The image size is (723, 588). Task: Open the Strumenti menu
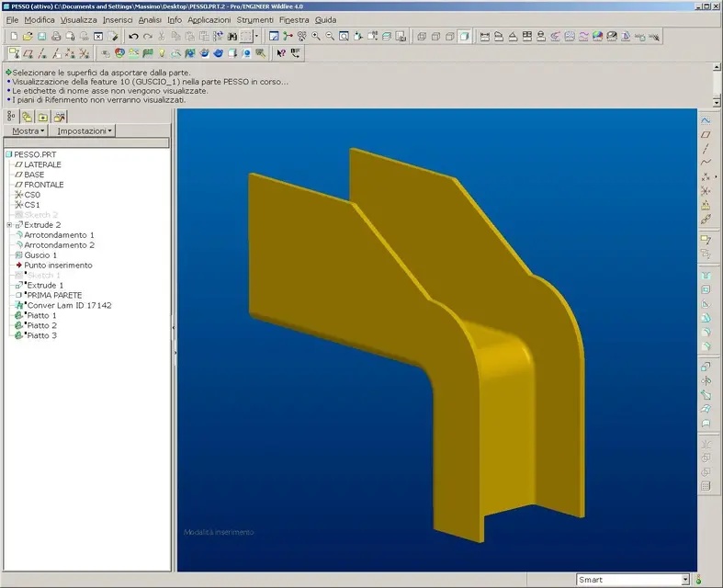pos(254,19)
